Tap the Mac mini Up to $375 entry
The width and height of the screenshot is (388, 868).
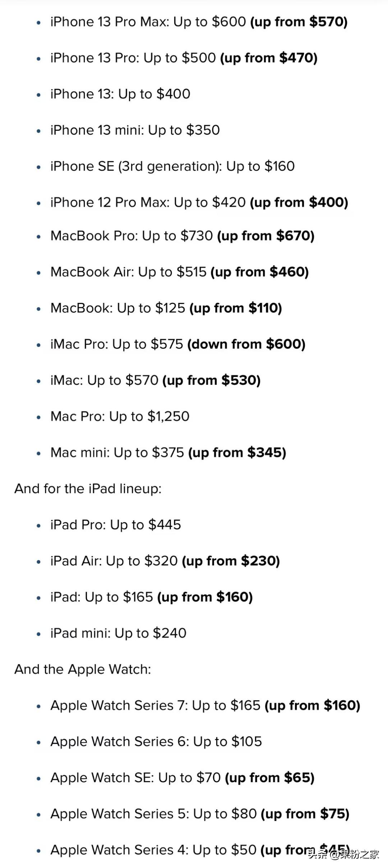pyautogui.click(x=168, y=453)
